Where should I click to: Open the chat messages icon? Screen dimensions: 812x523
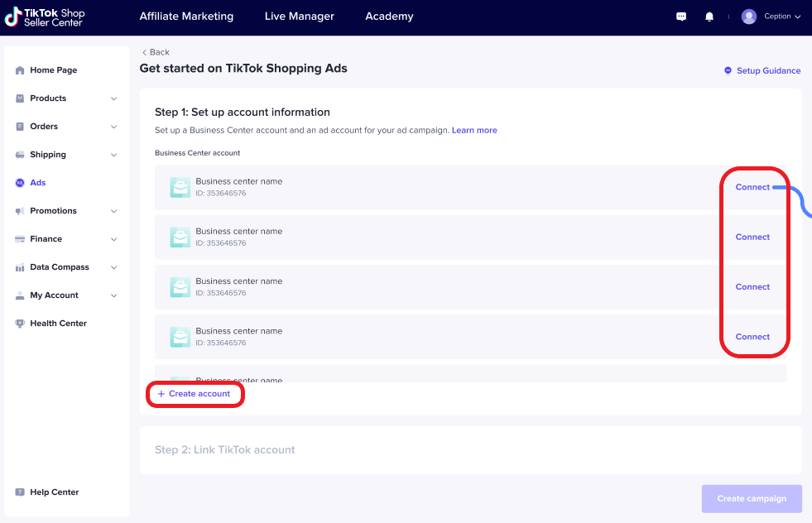pos(681,17)
